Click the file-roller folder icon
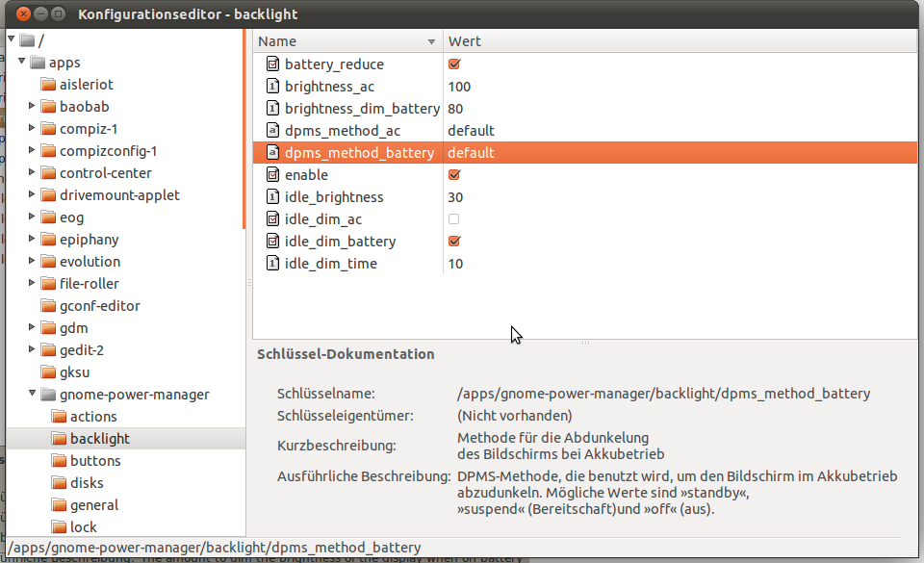The width and height of the screenshot is (924, 563). 48,283
